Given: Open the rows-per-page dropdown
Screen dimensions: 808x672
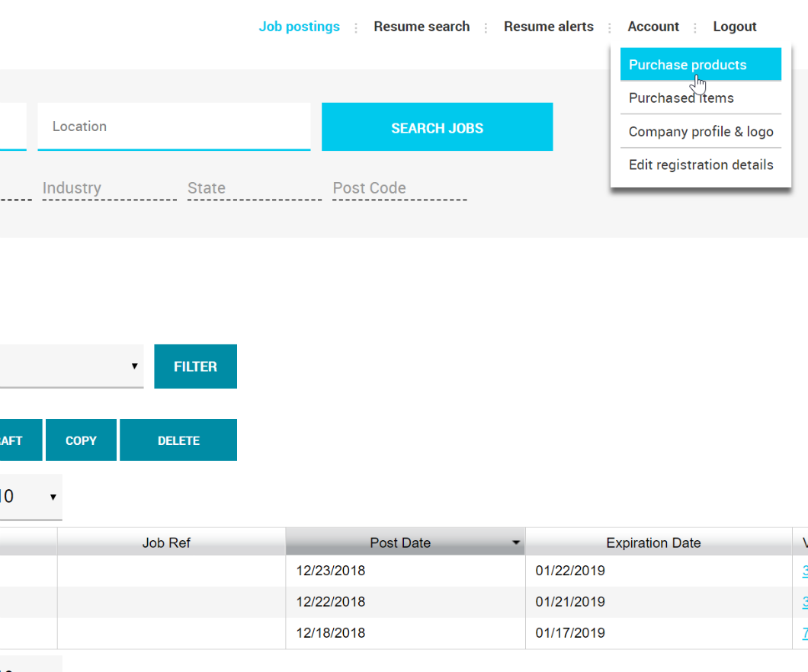Looking at the screenshot, I should pos(31,497).
